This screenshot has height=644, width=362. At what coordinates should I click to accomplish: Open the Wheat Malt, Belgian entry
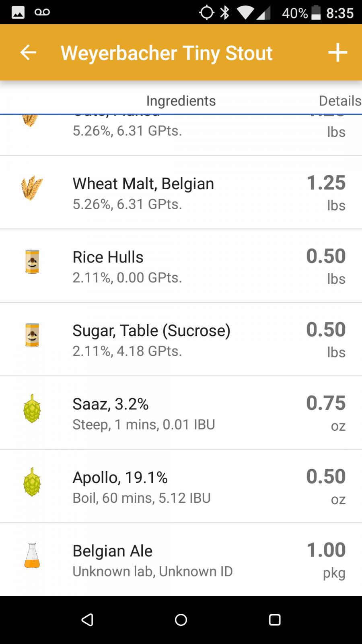click(181, 192)
